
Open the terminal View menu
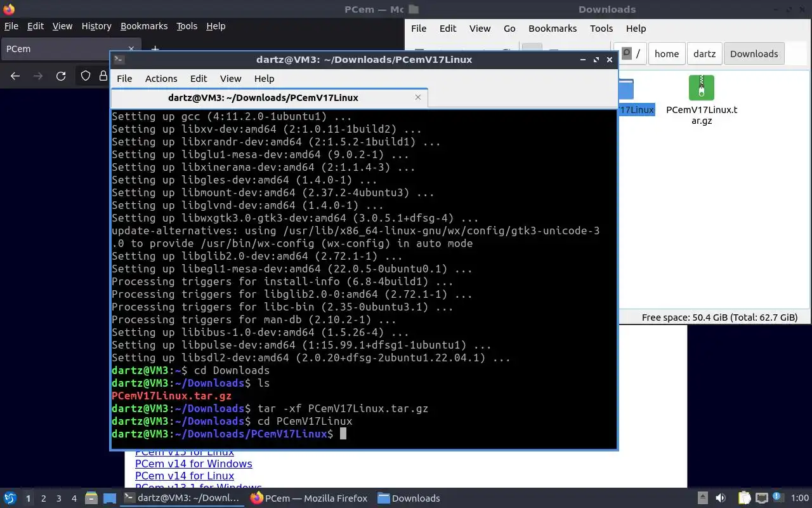pyautogui.click(x=230, y=78)
